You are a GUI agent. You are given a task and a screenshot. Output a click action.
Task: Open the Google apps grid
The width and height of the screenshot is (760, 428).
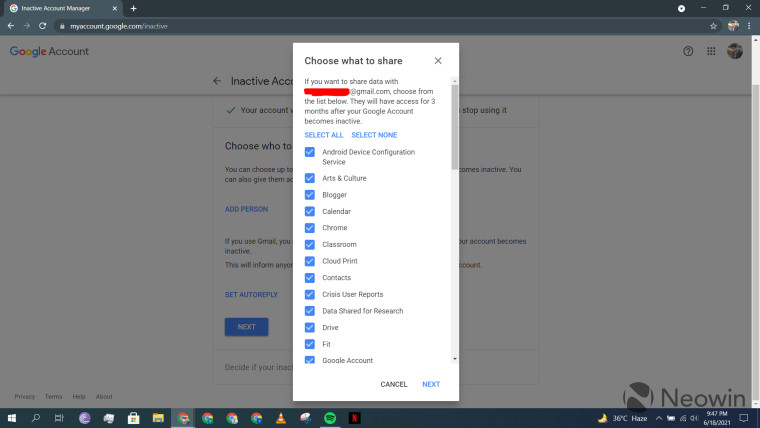tap(711, 51)
